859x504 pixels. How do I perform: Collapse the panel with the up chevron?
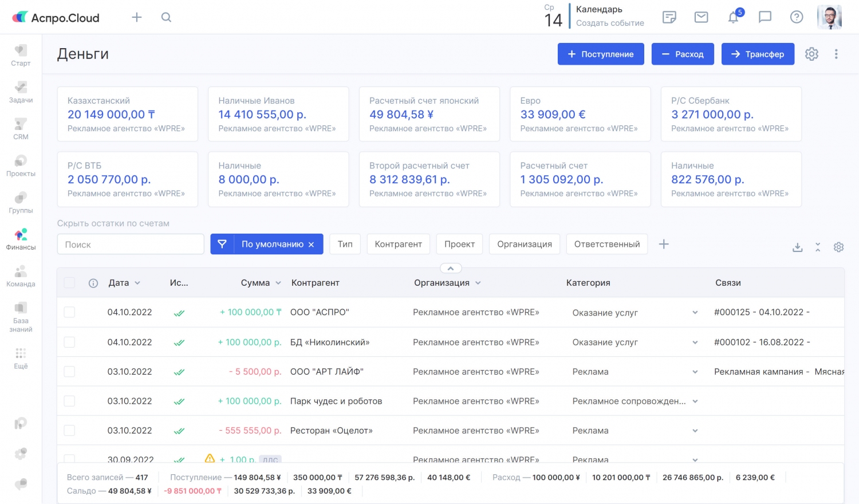451,269
